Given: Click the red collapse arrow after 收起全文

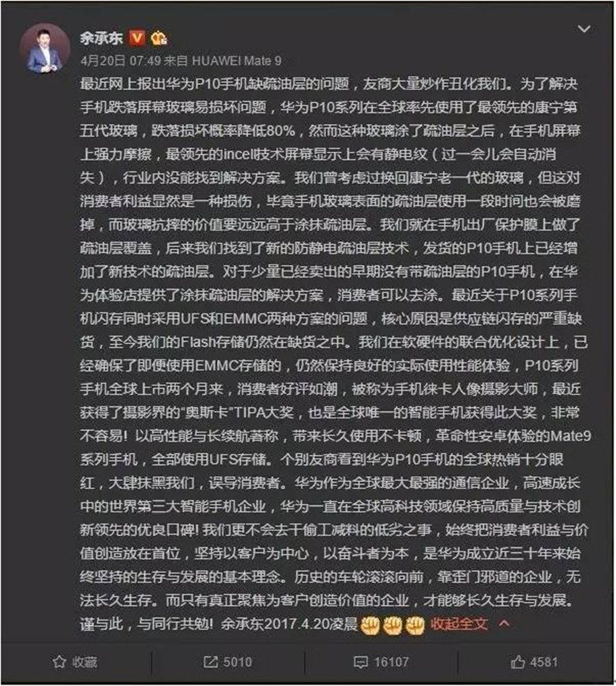Looking at the screenshot, I should pyautogui.click(x=504, y=623).
